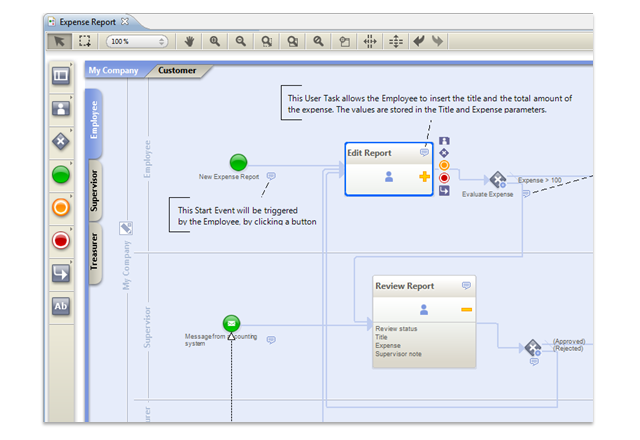Click the reset zoom magnifier icon

click(318, 41)
